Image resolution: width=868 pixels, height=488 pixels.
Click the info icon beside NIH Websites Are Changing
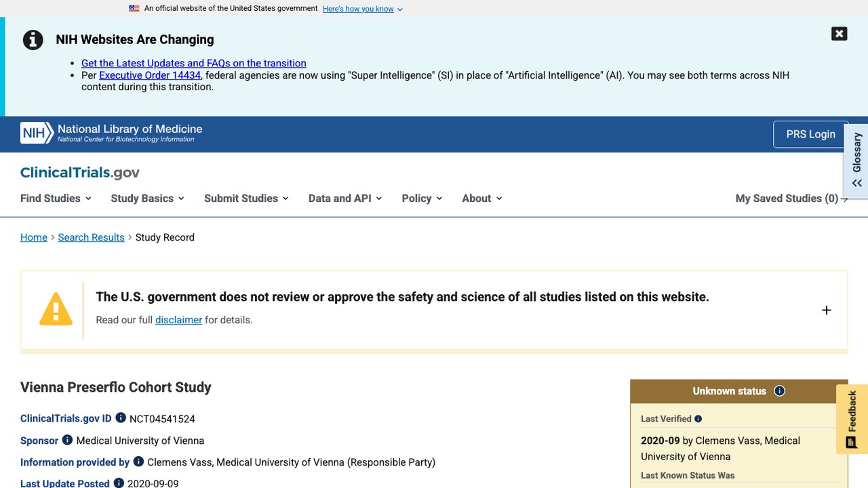tap(33, 40)
